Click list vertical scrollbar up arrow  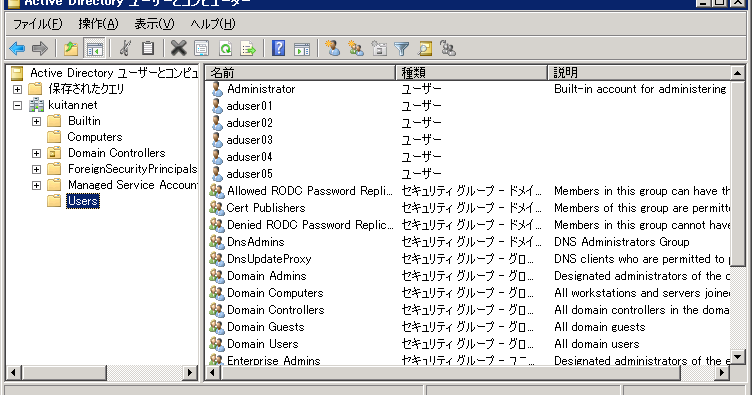tap(738, 73)
